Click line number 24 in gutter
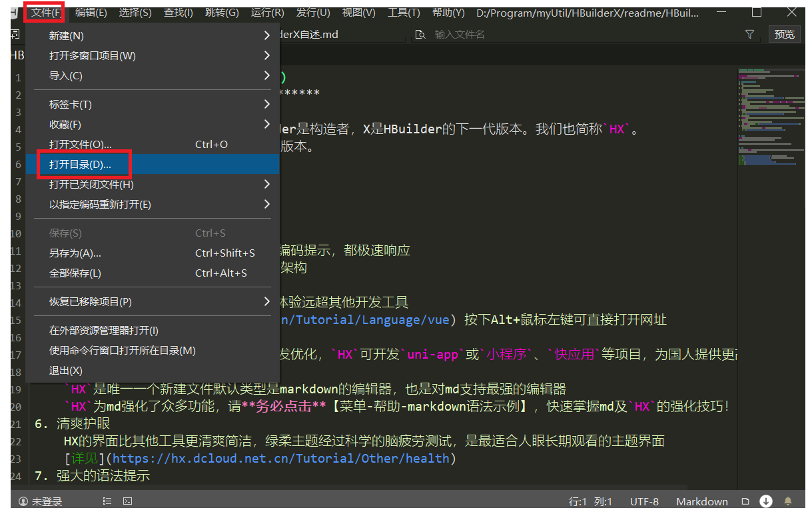Viewport: 812px width, 514px height. pyautogui.click(x=17, y=475)
